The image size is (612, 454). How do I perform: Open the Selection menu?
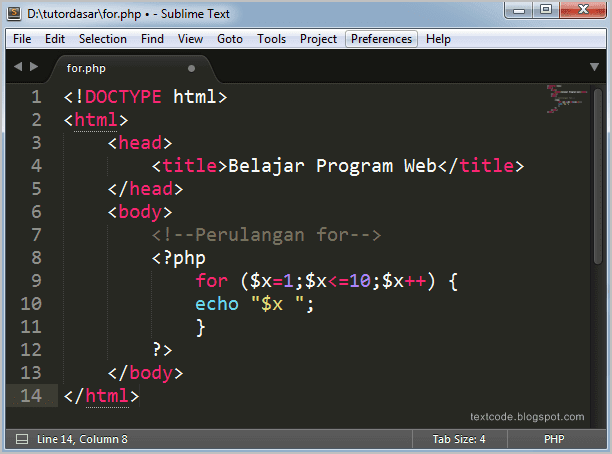tap(103, 39)
